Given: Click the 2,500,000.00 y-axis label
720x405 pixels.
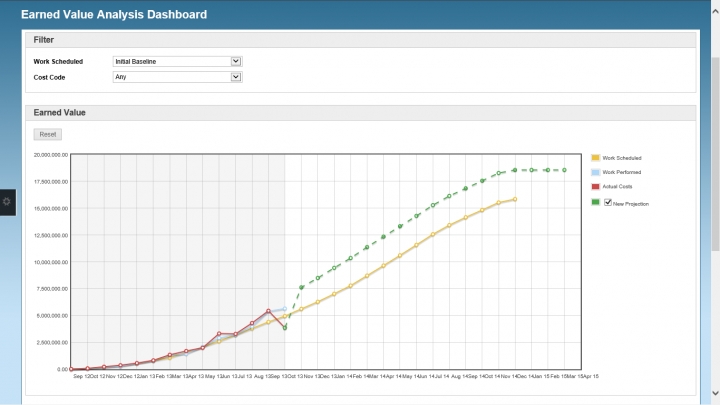Looking at the screenshot, I should 52,343.
